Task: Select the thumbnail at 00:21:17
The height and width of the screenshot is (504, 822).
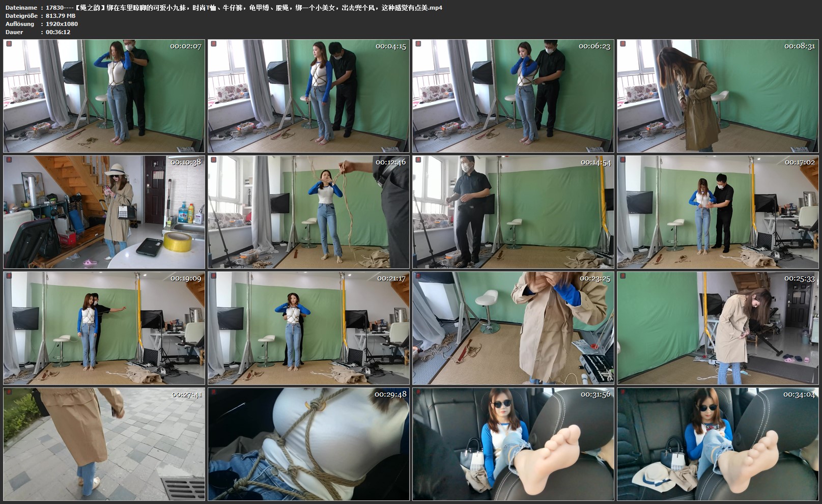Action: pyautogui.click(x=308, y=328)
